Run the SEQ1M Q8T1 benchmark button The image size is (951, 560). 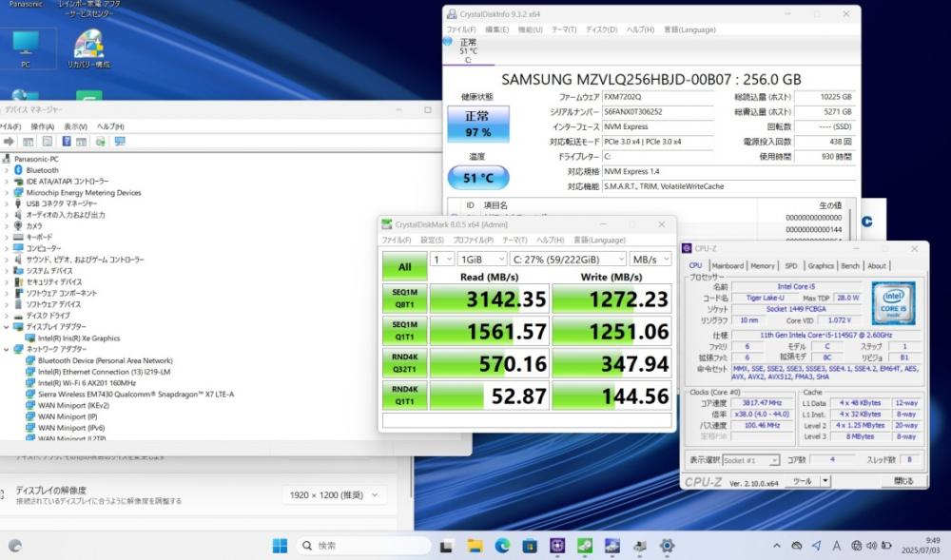404,299
